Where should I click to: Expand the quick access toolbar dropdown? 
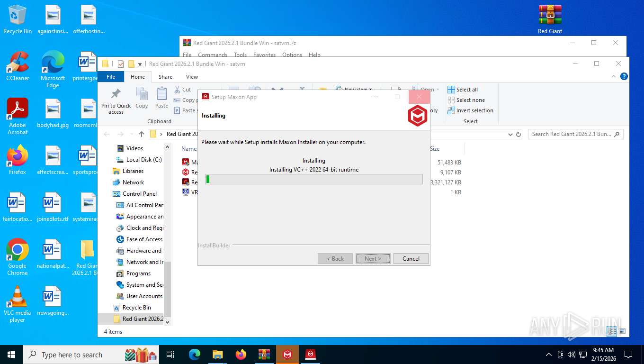pos(140,64)
